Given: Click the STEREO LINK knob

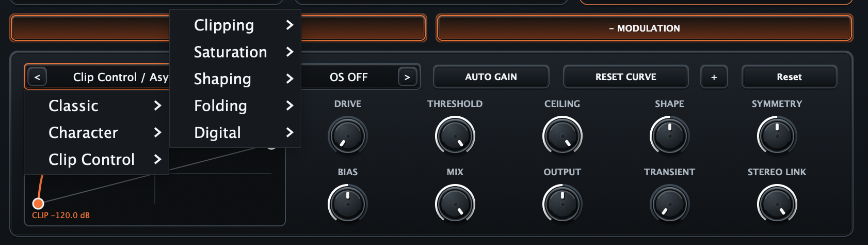Looking at the screenshot, I should 777,204.
